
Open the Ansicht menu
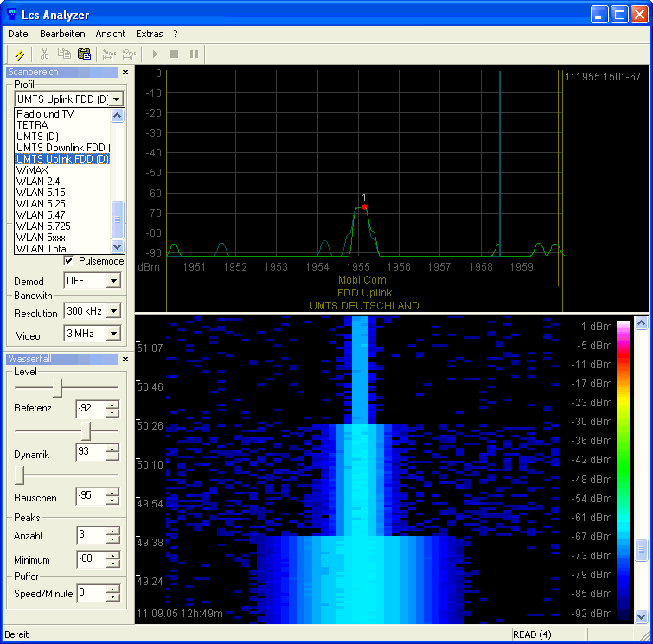[x=111, y=34]
